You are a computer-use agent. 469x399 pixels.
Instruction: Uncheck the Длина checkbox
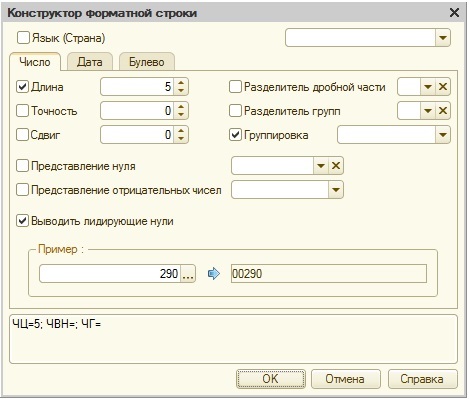22,87
